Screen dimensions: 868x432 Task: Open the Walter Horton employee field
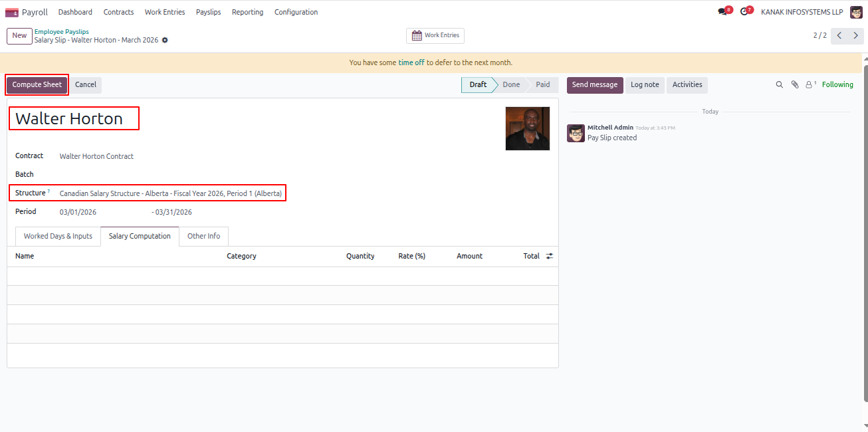[69, 119]
